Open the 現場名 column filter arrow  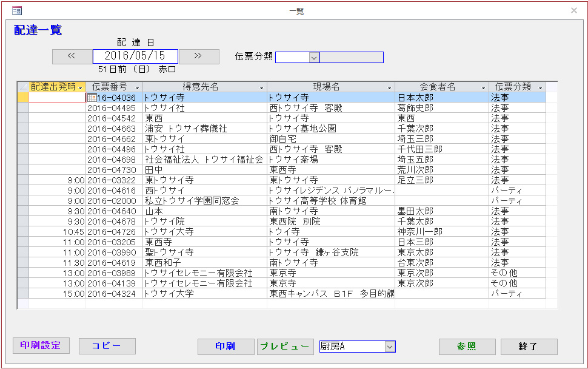click(389, 87)
